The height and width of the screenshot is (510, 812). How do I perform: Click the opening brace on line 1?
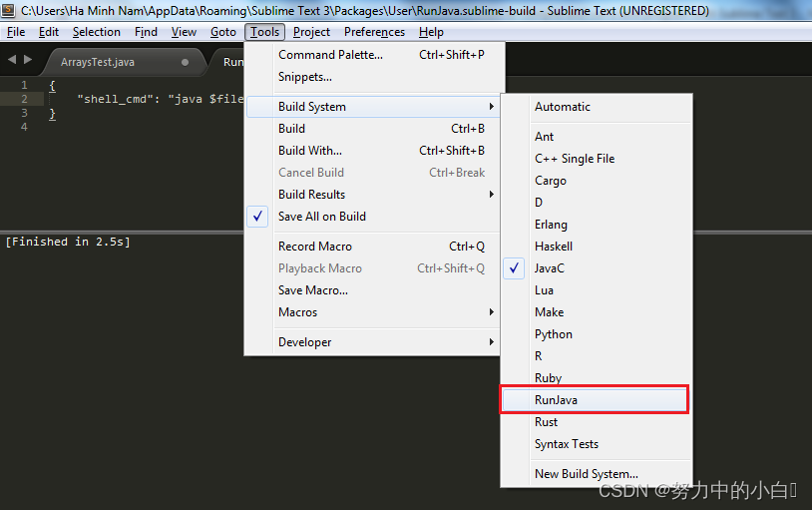click(52, 86)
